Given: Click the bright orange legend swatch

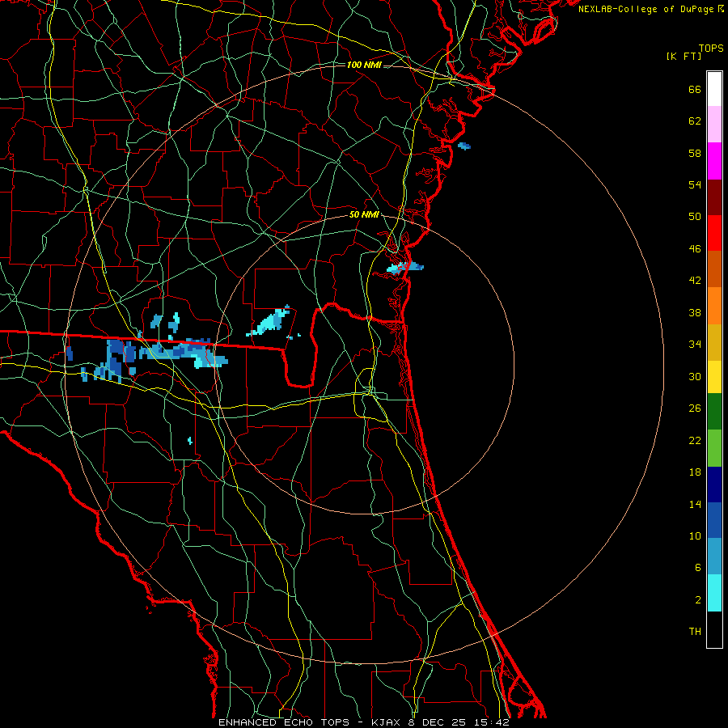Looking at the screenshot, I should click(714, 306).
